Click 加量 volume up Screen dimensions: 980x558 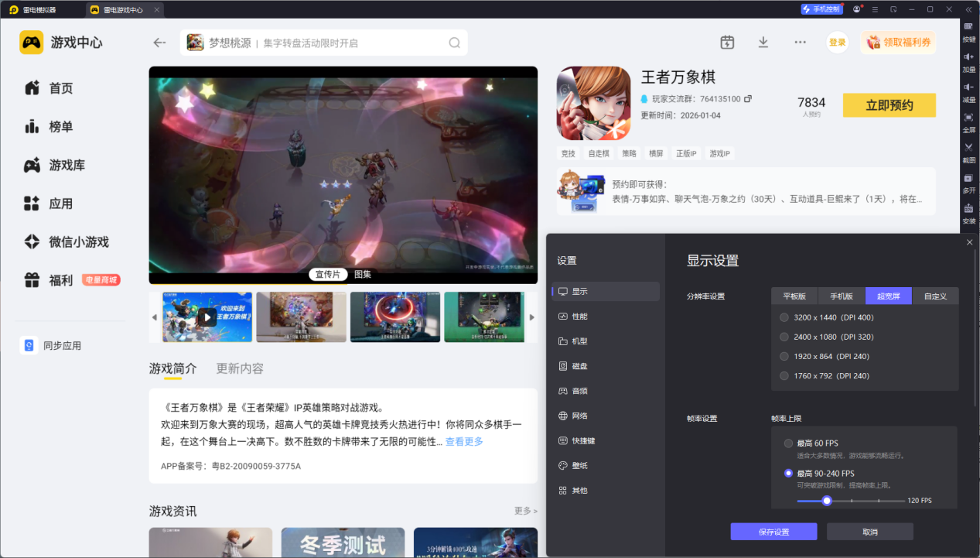click(x=968, y=63)
